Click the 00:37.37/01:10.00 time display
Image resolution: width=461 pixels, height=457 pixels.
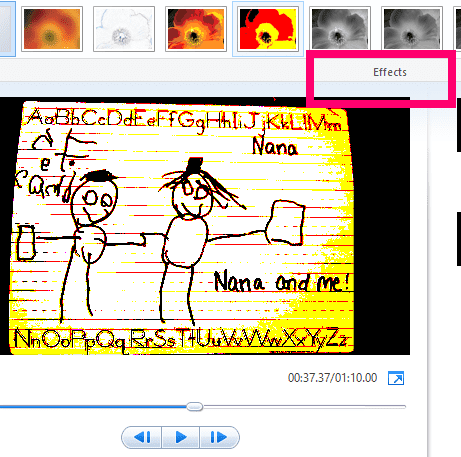pyautogui.click(x=333, y=378)
